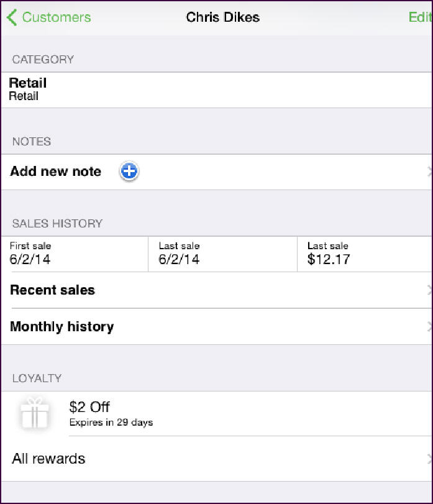Expand Monthly history disclosure arrow
The image size is (433, 504).
click(x=429, y=327)
